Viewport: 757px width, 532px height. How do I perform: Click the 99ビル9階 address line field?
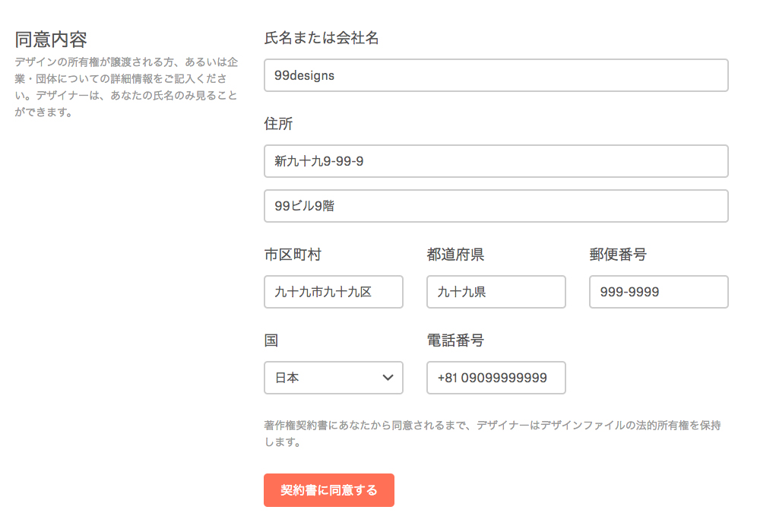click(496, 206)
